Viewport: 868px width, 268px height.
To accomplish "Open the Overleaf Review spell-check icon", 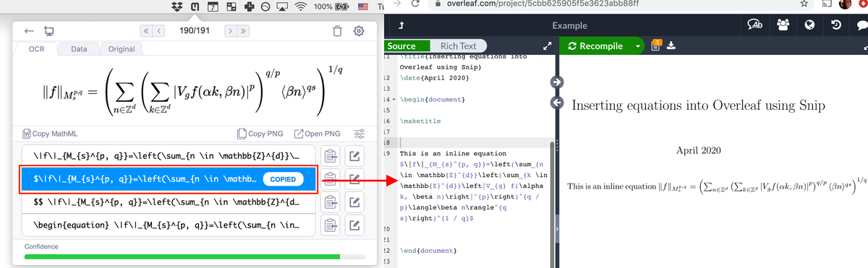I will pyautogui.click(x=755, y=25).
